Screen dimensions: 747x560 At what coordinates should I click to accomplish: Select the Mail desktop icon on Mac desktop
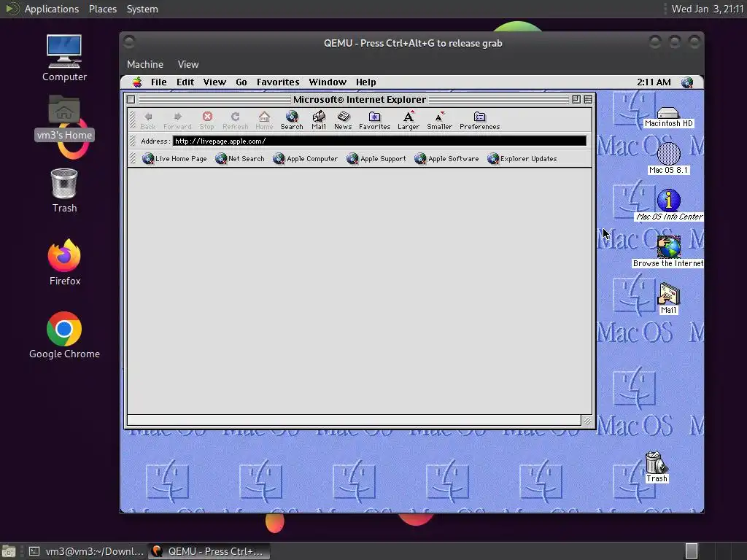(x=668, y=298)
